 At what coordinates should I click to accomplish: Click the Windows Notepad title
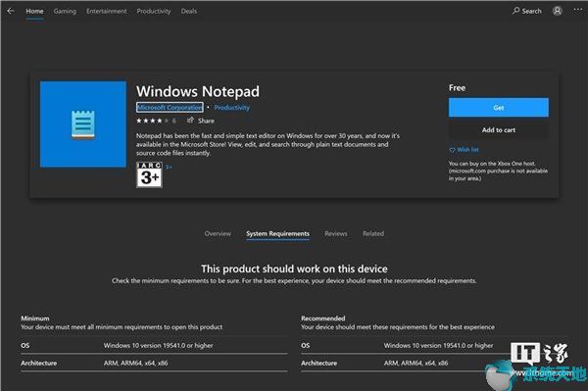[x=198, y=91]
